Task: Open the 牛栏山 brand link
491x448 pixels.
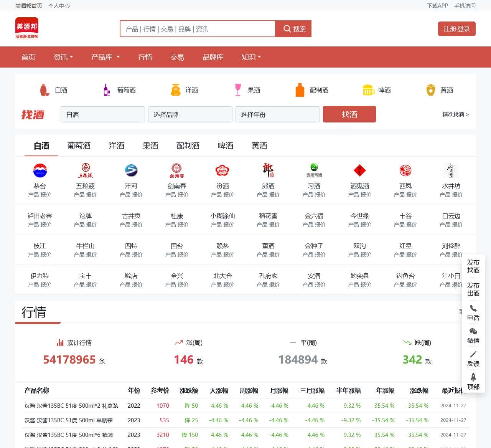Action: (x=86, y=246)
